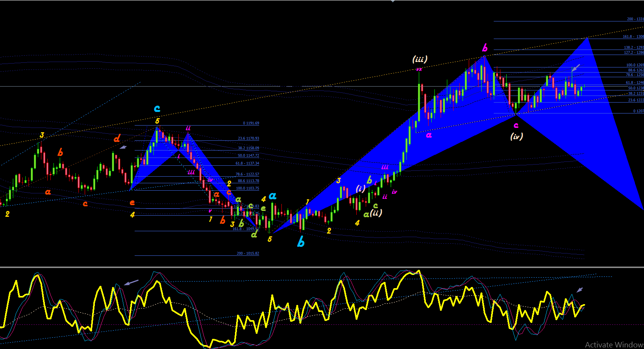Select the green "d" wave label
Viewport: 644px width, 349px height.
pos(254,234)
